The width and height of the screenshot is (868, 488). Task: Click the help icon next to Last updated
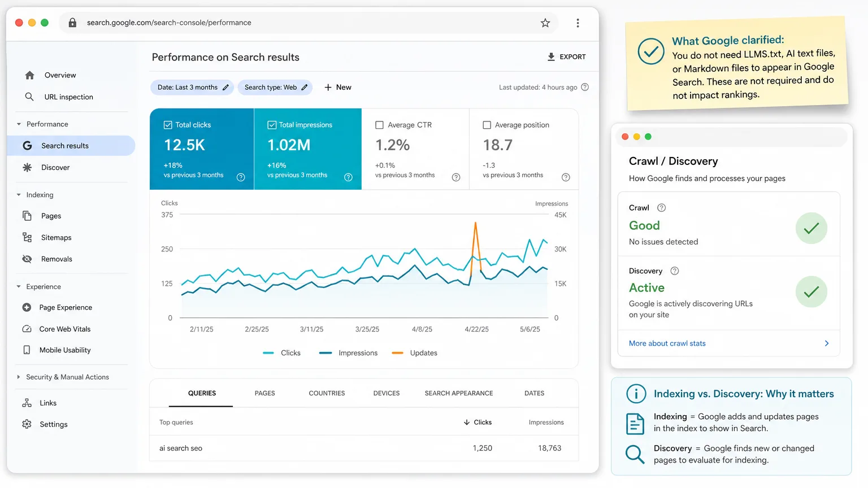pos(585,87)
